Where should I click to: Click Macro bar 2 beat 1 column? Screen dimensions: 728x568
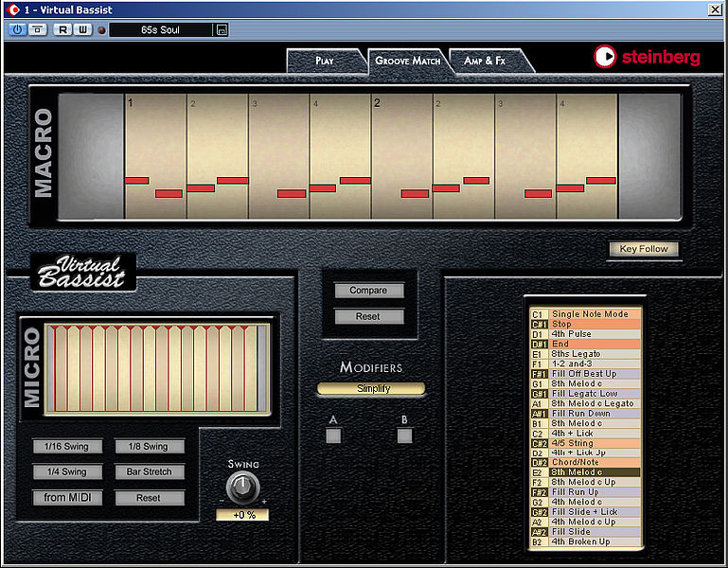[402, 156]
